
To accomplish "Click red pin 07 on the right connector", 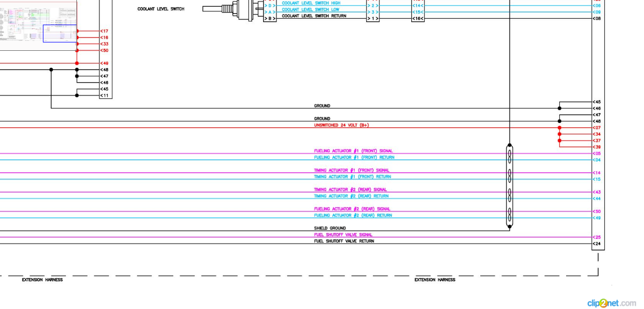I will 597,128.
